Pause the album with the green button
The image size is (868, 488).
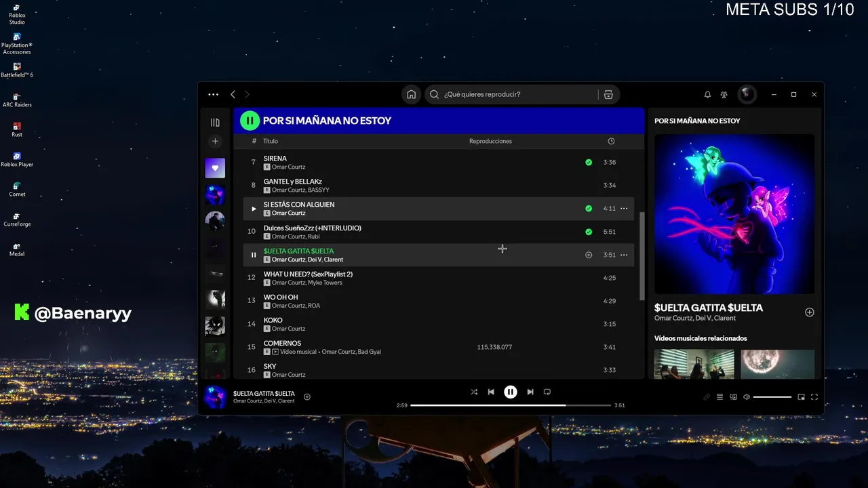pyautogui.click(x=250, y=121)
